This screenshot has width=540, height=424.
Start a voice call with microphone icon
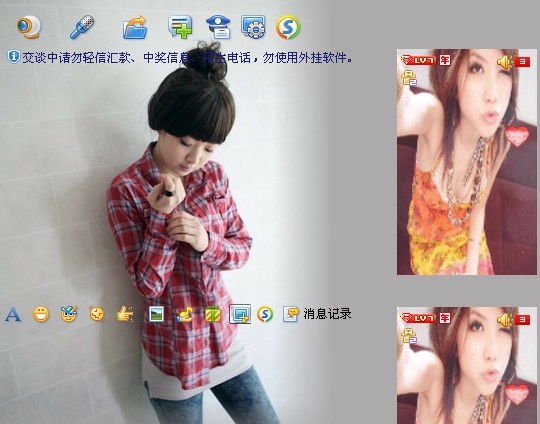coord(82,27)
